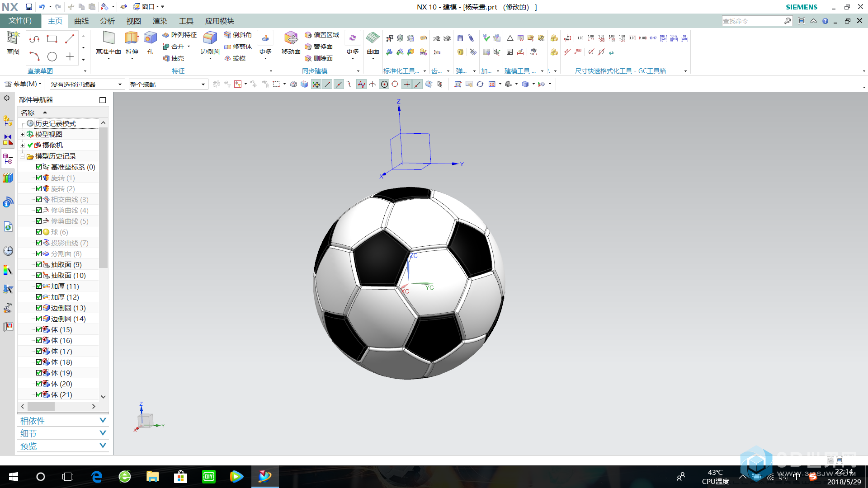Open the 整个装配 scope dropdown
Viewport: 868px width, 488px height.
(168, 84)
